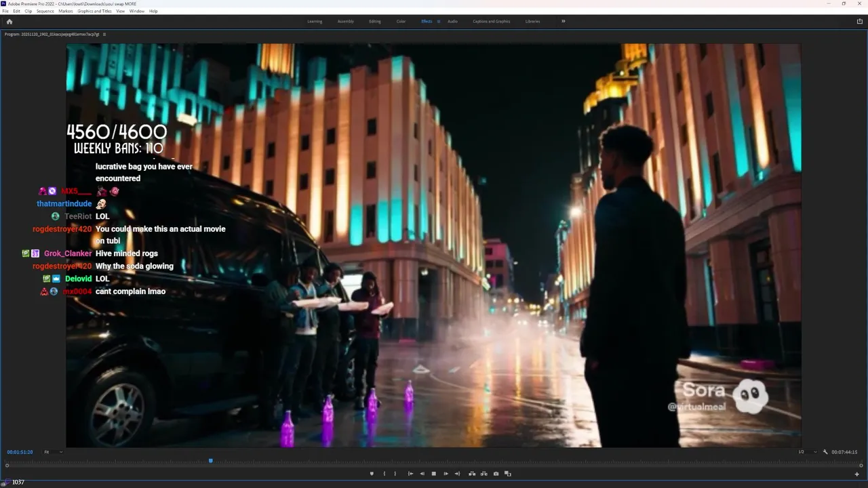Go to Out point
The height and width of the screenshot is (488, 868).
click(457, 474)
